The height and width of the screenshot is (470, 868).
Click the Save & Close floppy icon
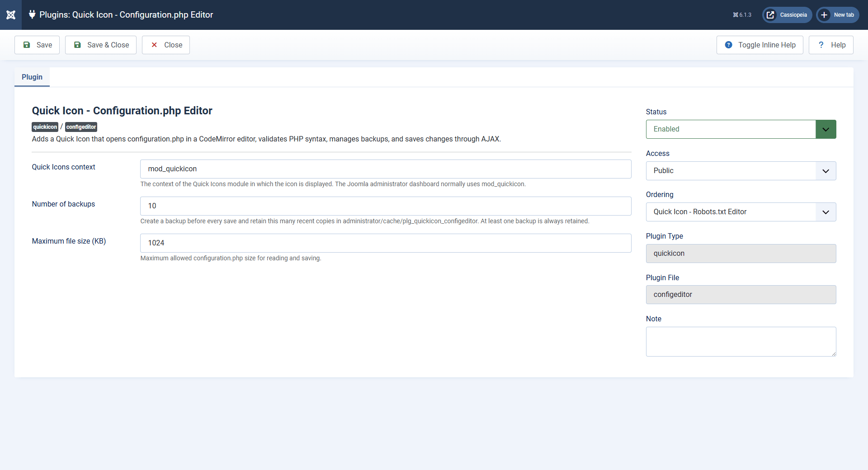coord(77,45)
